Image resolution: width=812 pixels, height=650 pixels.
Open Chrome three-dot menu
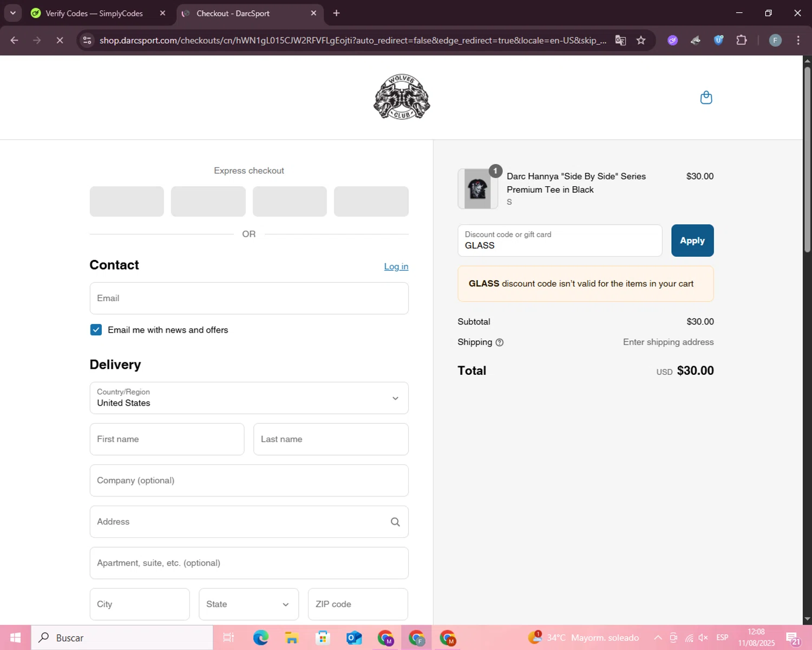coord(798,40)
